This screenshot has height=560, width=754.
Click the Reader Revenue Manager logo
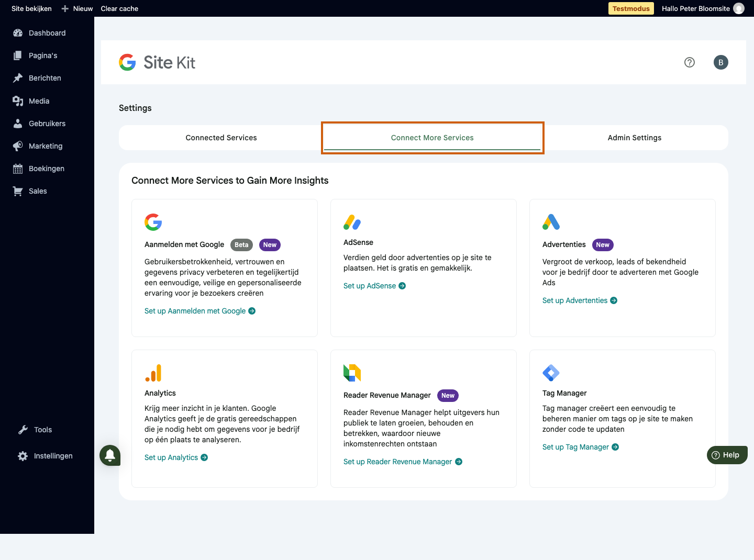352,373
